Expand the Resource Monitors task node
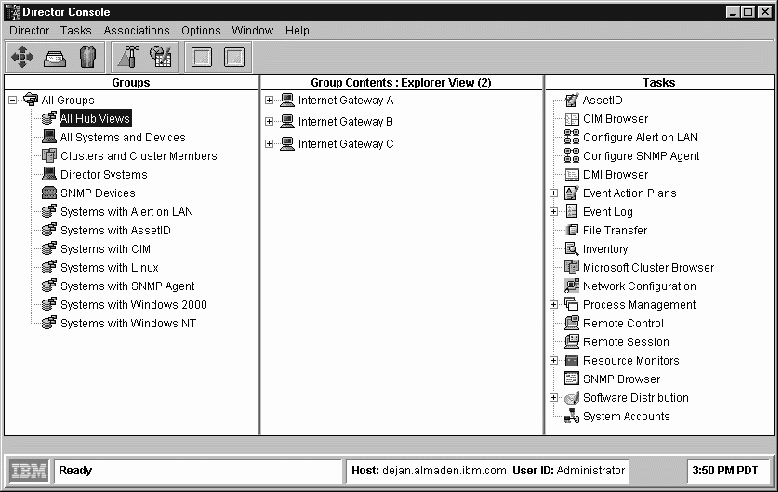Screen dimensions: 778x492 coord(554,361)
